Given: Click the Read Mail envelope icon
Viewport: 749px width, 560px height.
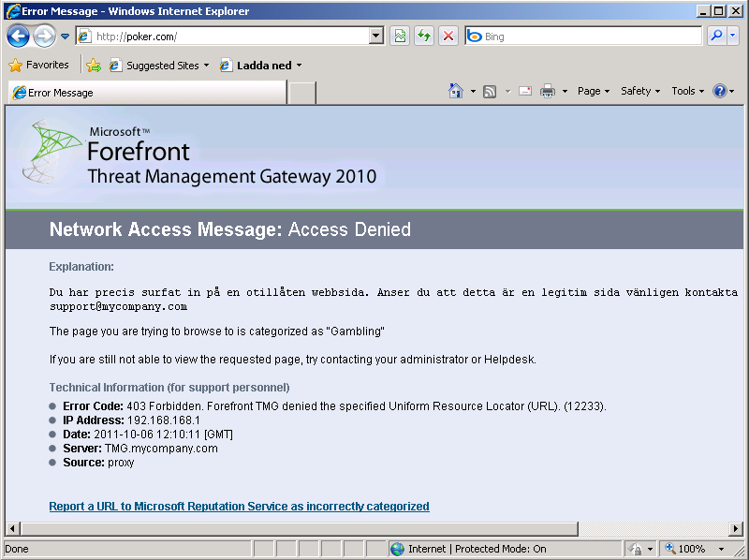Looking at the screenshot, I should pyautogui.click(x=524, y=91).
